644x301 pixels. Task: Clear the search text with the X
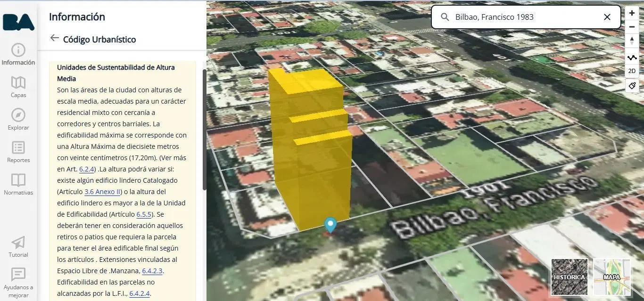pos(607,17)
